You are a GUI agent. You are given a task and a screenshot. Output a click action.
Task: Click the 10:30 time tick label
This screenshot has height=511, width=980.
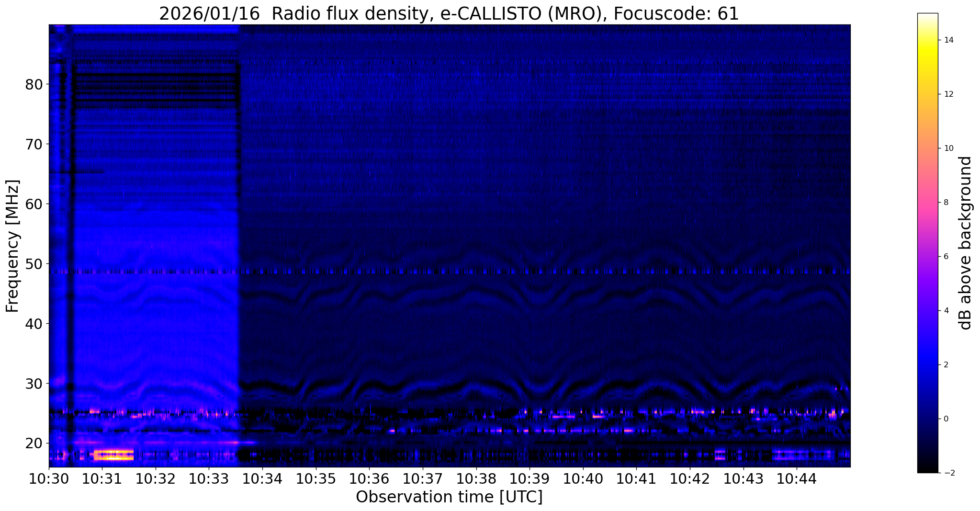[49, 479]
